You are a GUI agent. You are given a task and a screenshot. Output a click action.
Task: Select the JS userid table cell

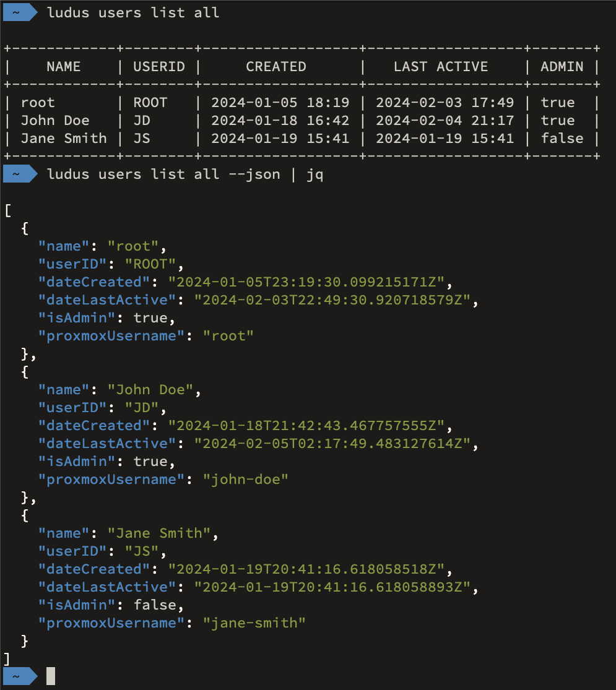point(142,139)
